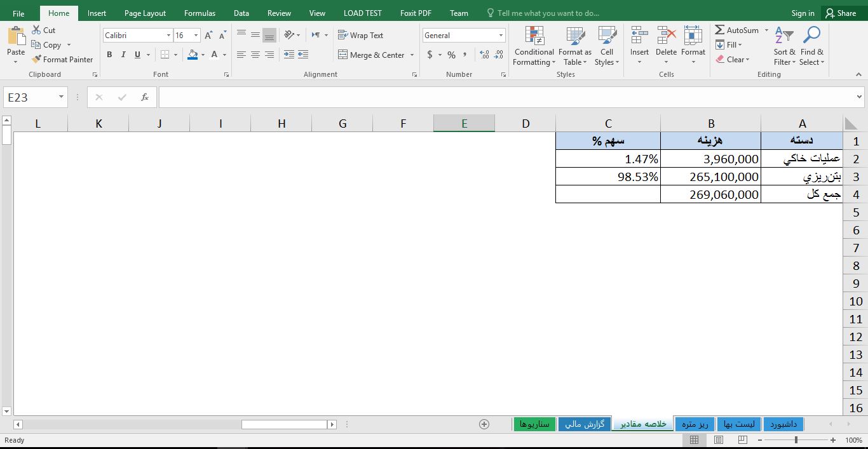Open the File menu

coord(18,13)
